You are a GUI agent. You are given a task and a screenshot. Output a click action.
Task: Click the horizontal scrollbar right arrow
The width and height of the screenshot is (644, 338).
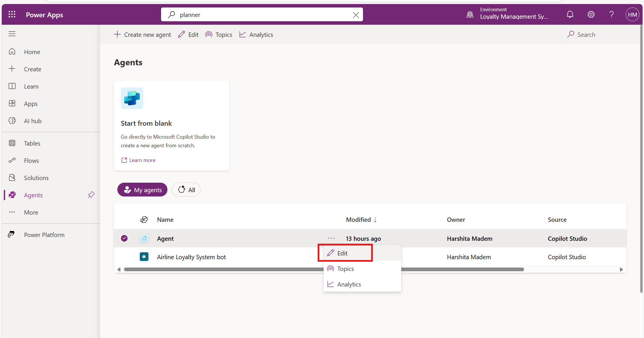pyautogui.click(x=621, y=270)
